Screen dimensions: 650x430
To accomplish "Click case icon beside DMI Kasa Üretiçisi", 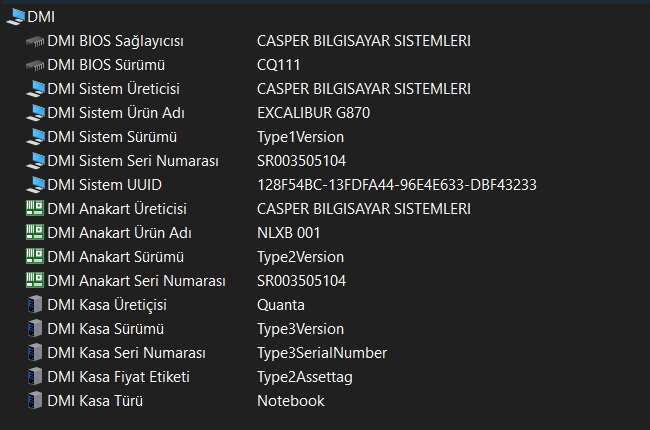I will point(35,305).
